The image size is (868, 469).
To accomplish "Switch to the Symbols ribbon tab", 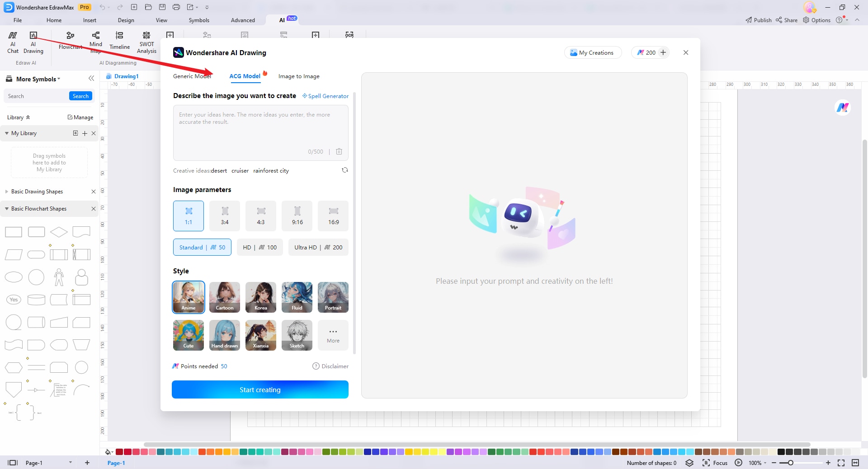I will click(199, 20).
